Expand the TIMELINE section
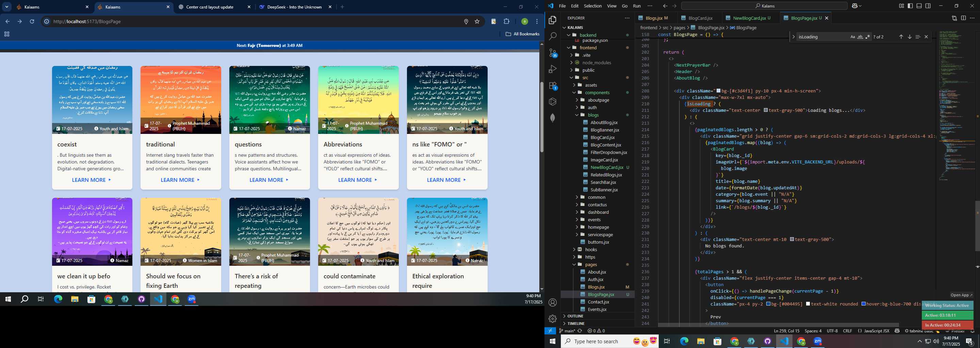This screenshot has width=980, height=348. click(576, 323)
